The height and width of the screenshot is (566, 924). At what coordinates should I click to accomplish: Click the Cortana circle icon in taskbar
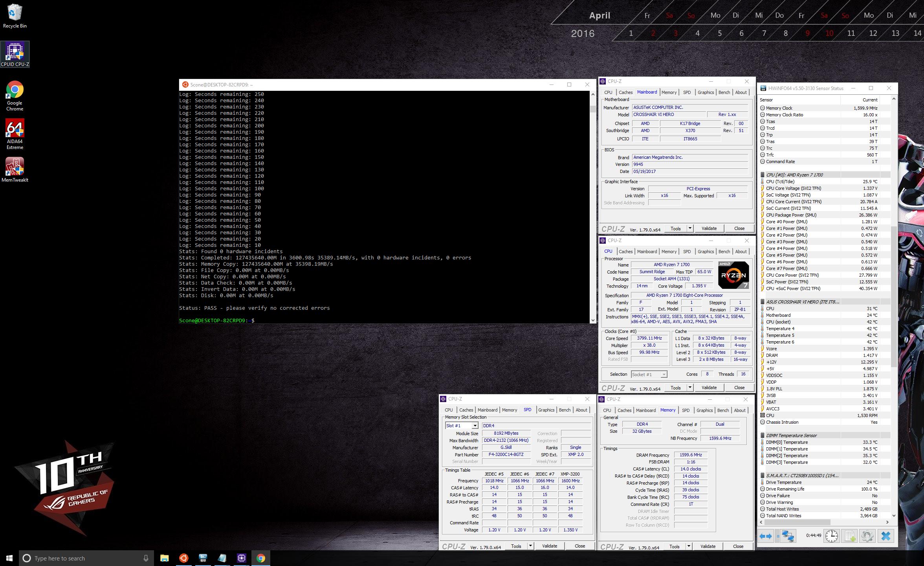pos(27,558)
